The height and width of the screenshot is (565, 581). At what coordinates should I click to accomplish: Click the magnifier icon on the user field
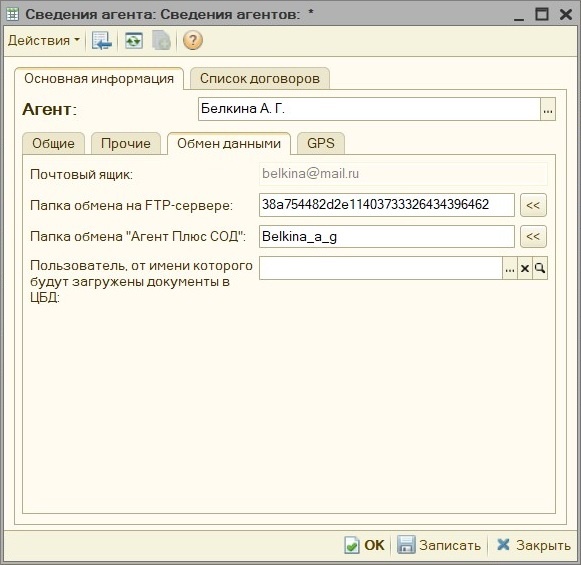540,268
